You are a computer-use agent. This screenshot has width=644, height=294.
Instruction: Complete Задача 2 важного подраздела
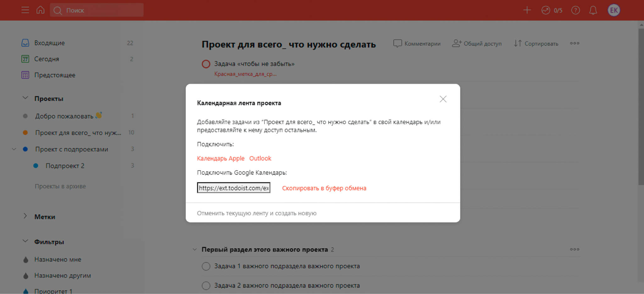coord(206,286)
